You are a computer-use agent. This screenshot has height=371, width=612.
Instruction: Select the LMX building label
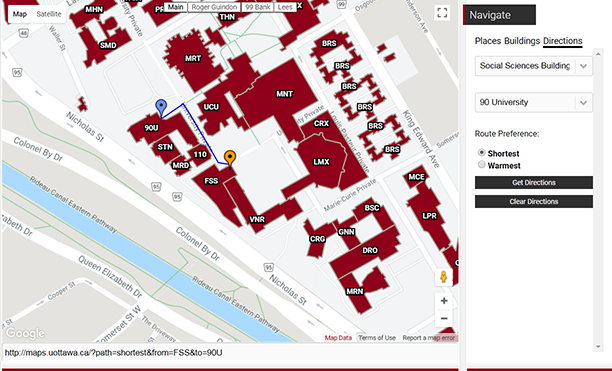tap(321, 162)
